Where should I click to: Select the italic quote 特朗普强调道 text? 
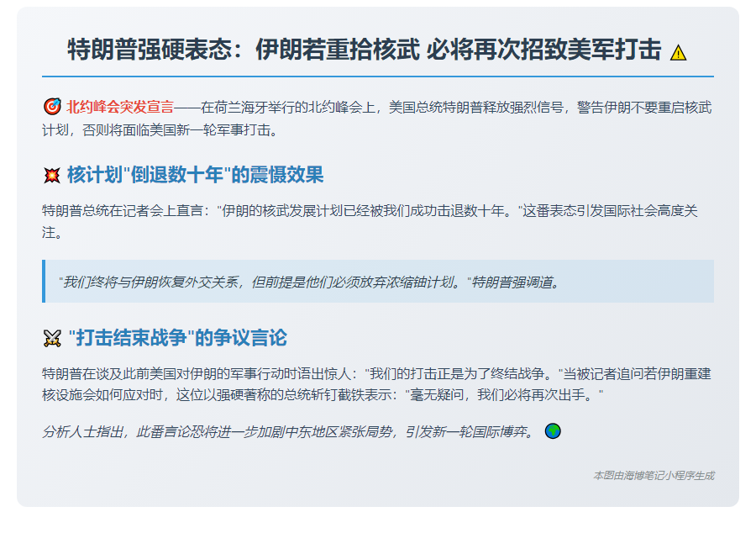(x=517, y=283)
